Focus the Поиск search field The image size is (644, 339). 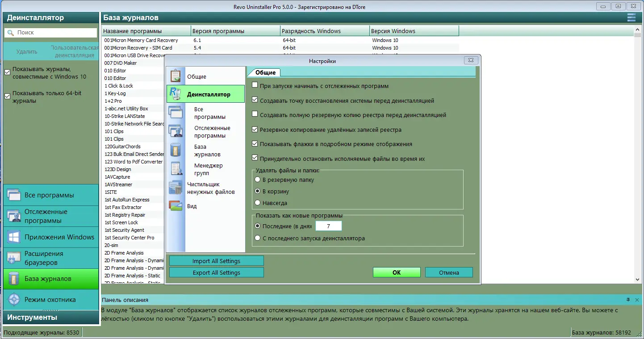click(51, 33)
